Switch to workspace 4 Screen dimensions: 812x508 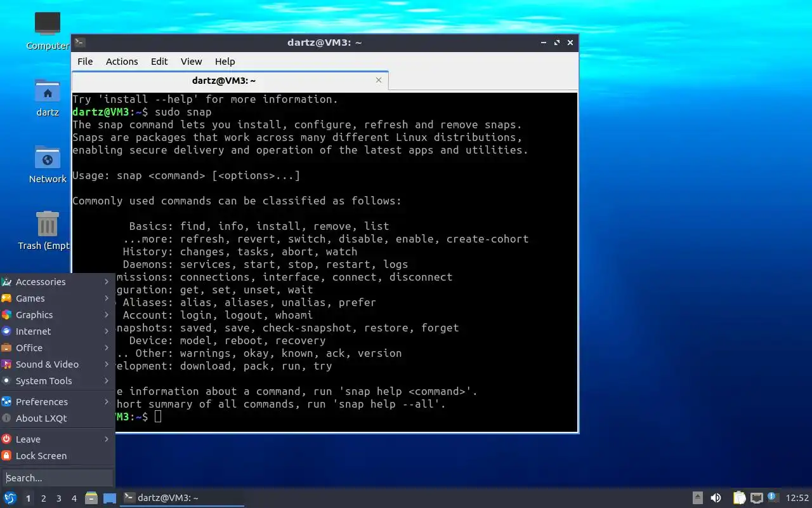click(74, 498)
